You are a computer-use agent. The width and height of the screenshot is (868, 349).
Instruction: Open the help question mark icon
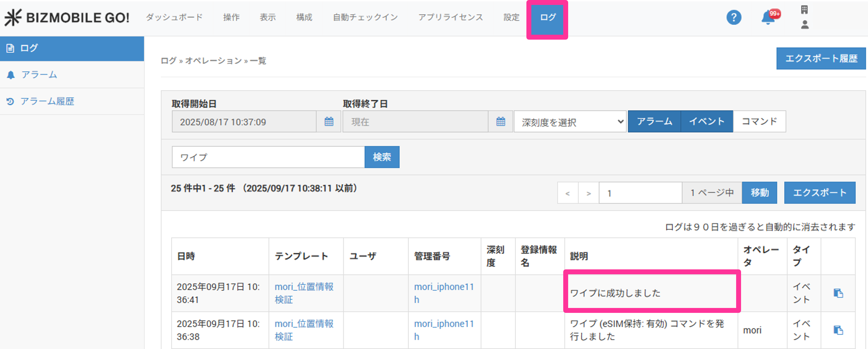tap(733, 17)
